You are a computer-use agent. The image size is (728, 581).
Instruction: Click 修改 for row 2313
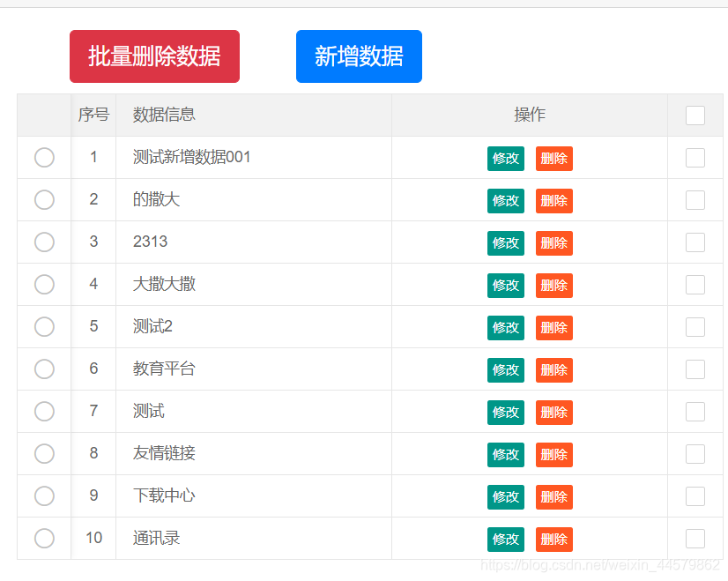point(506,243)
